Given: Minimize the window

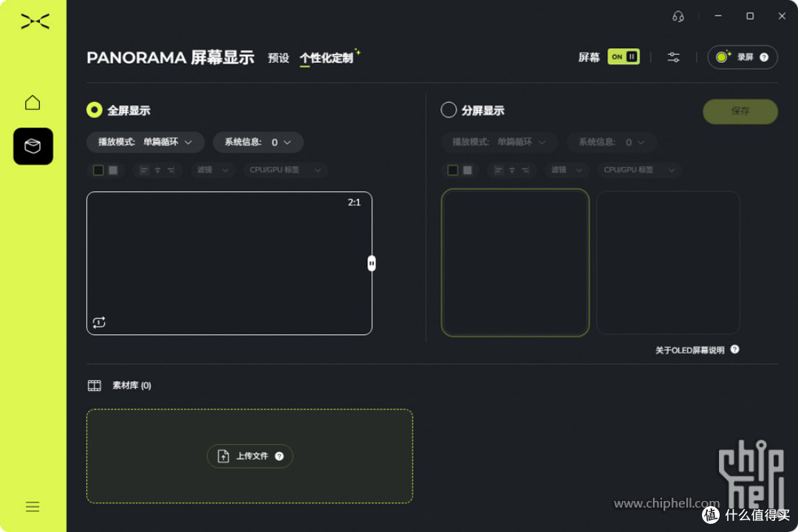Looking at the screenshot, I should 718,16.
